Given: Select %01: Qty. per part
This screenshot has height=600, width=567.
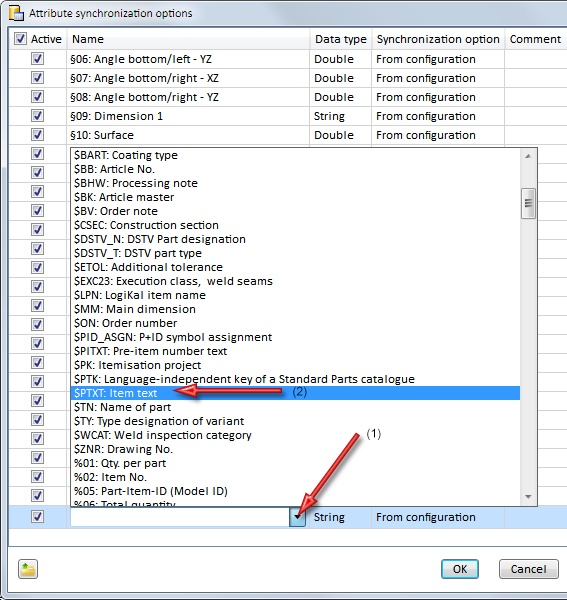Looking at the screenshot, I should point(295,463).
